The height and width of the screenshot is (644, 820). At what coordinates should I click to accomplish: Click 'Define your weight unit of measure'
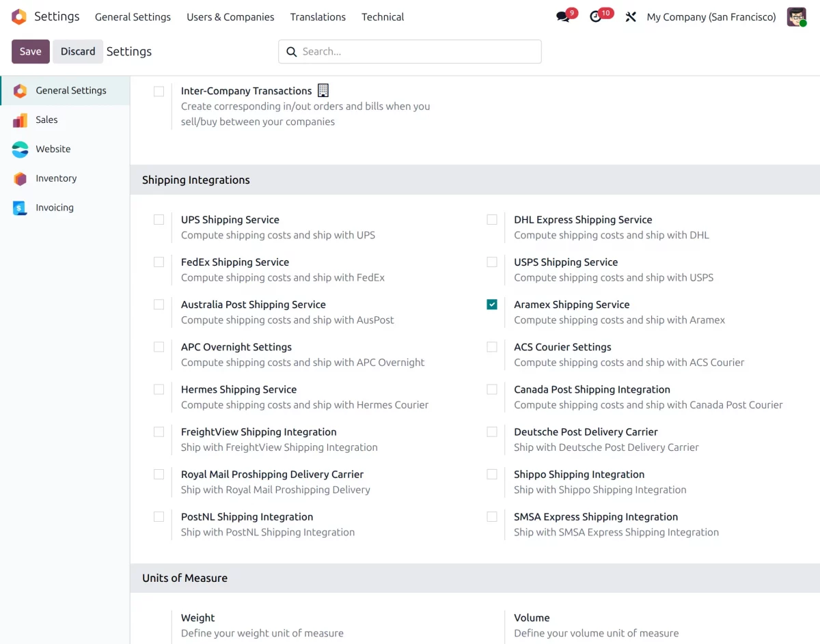pyautogui.click(x=262, y=634)
